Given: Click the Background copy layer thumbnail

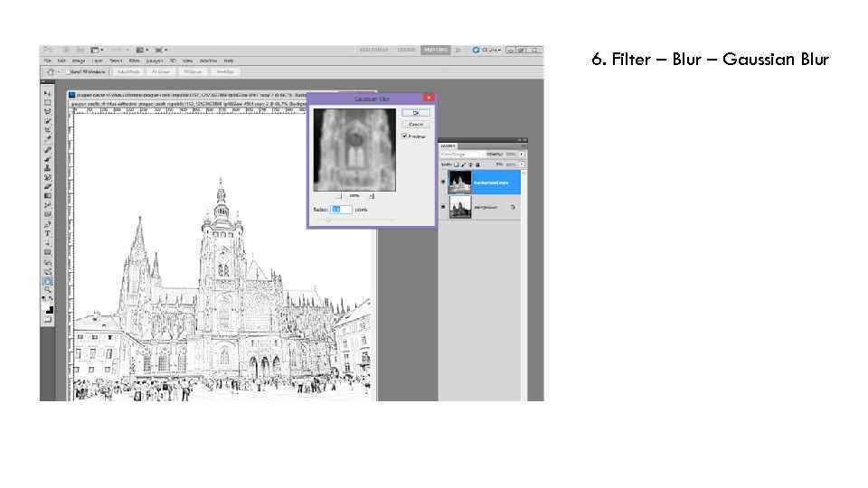Looking at the screenshot, I should pyautogui.click(x=460, y=182).
